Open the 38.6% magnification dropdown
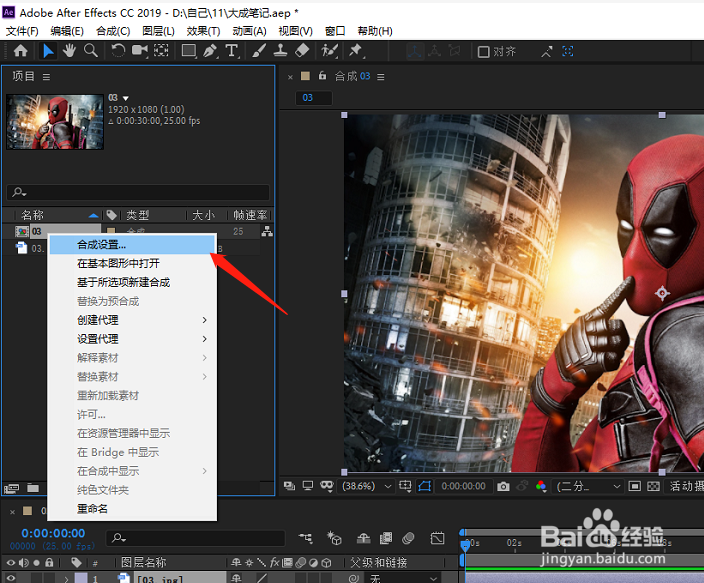704x583 pixels. coord(367,486)
